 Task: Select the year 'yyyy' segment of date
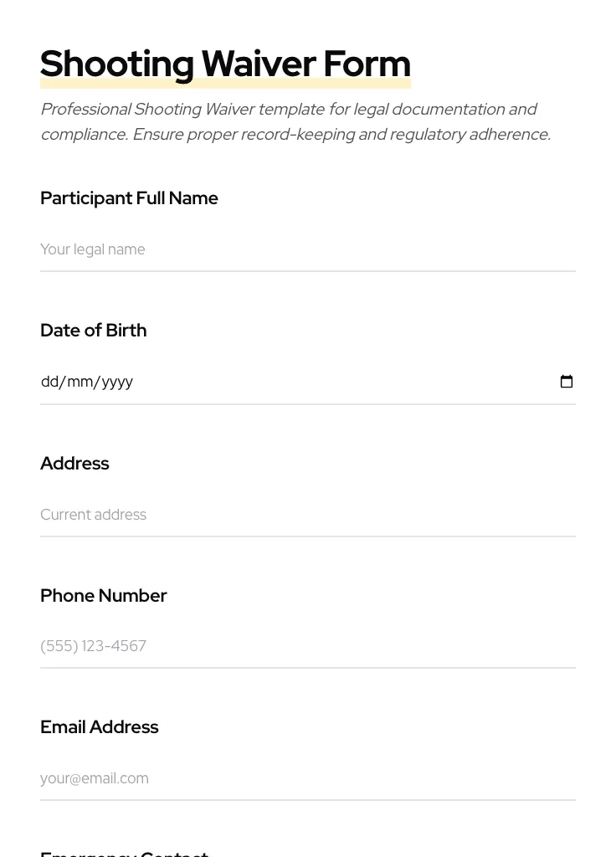pyautogui.click(x=117, y=382)
